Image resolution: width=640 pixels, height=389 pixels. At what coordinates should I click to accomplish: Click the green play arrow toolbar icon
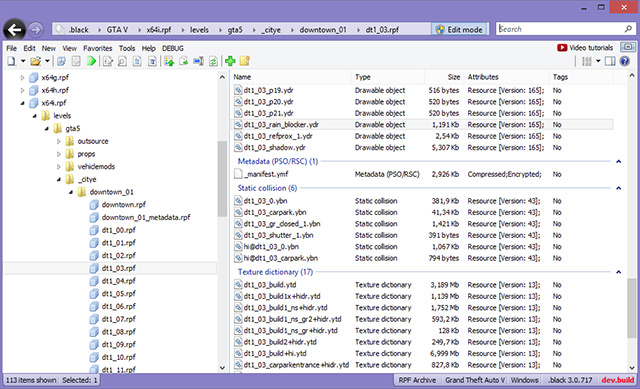click(x=91, y=61)
